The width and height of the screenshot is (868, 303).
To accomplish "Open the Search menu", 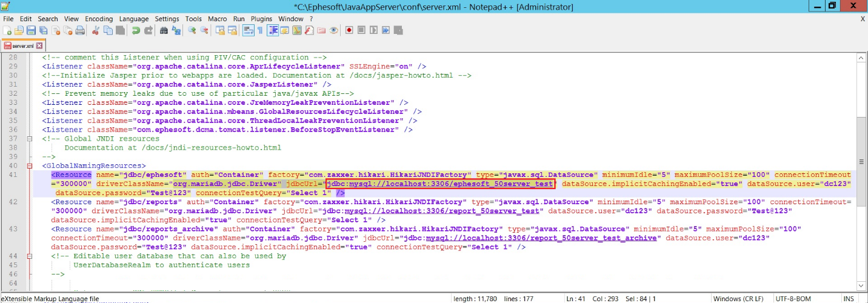I will [x=48, y=19].
